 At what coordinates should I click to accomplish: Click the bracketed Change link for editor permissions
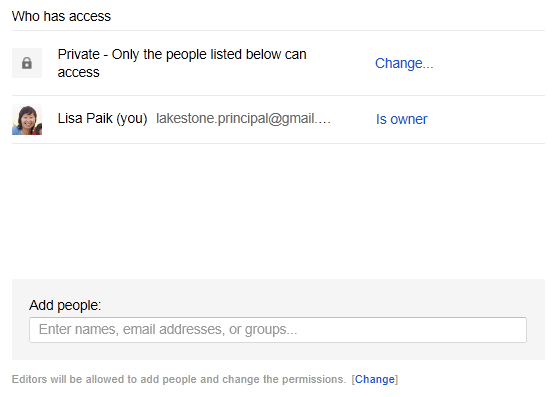tap(375, 379)
